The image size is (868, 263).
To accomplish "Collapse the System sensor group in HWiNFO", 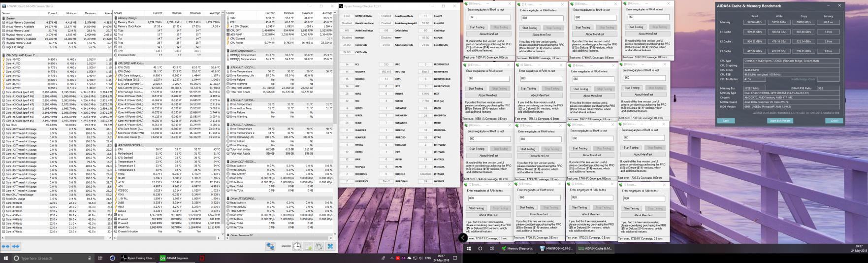I will [x=3, y=18].
